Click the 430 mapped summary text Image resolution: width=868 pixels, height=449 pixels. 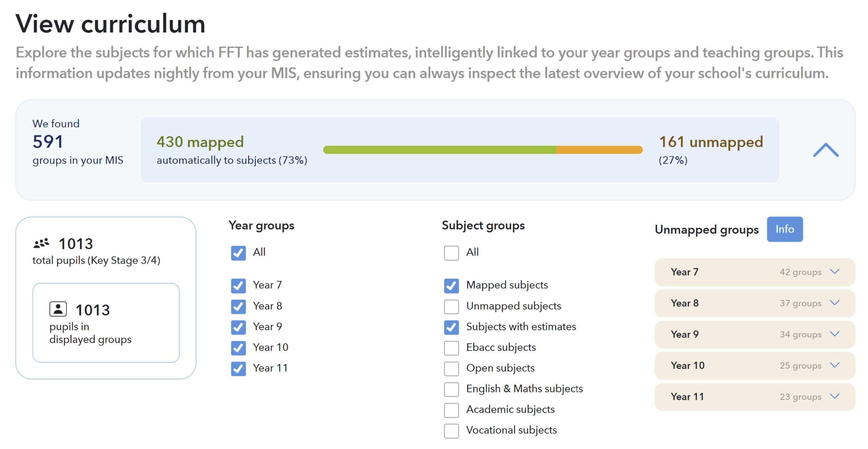coord(200,142)
